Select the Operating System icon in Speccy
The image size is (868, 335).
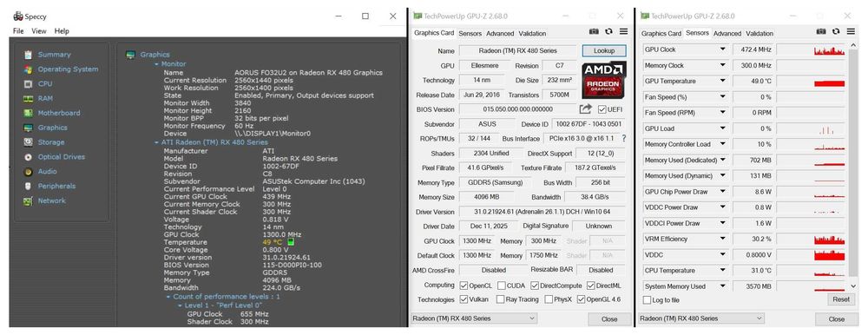click(29, 69)
